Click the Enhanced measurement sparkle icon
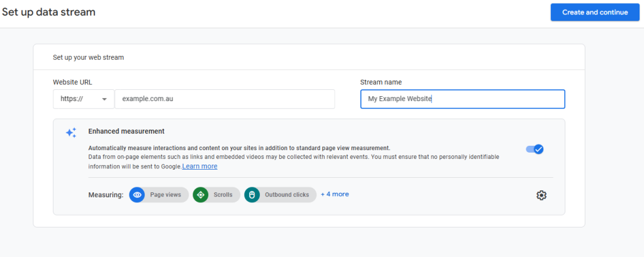 tap(70, 133)
